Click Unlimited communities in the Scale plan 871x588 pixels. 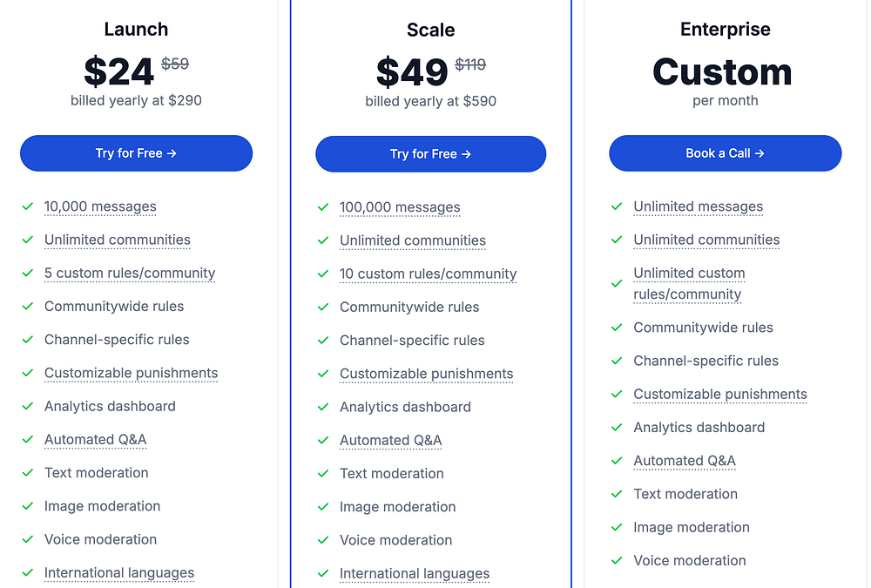(413, 240)
